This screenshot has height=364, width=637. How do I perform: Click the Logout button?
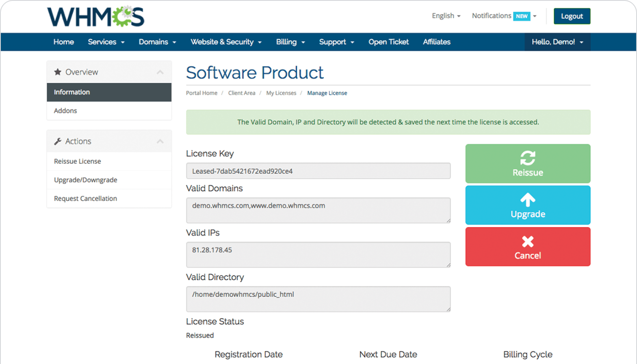pos(572,16)
